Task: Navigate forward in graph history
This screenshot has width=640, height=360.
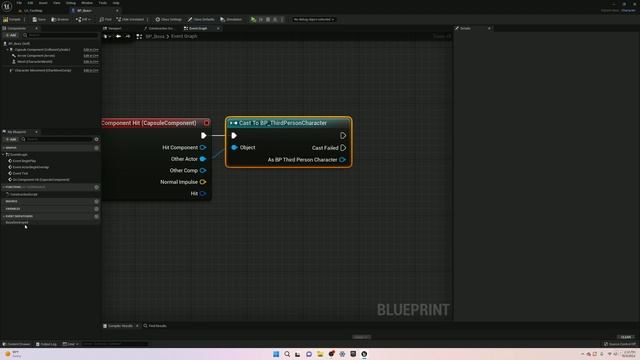Action: click(128, 36)
